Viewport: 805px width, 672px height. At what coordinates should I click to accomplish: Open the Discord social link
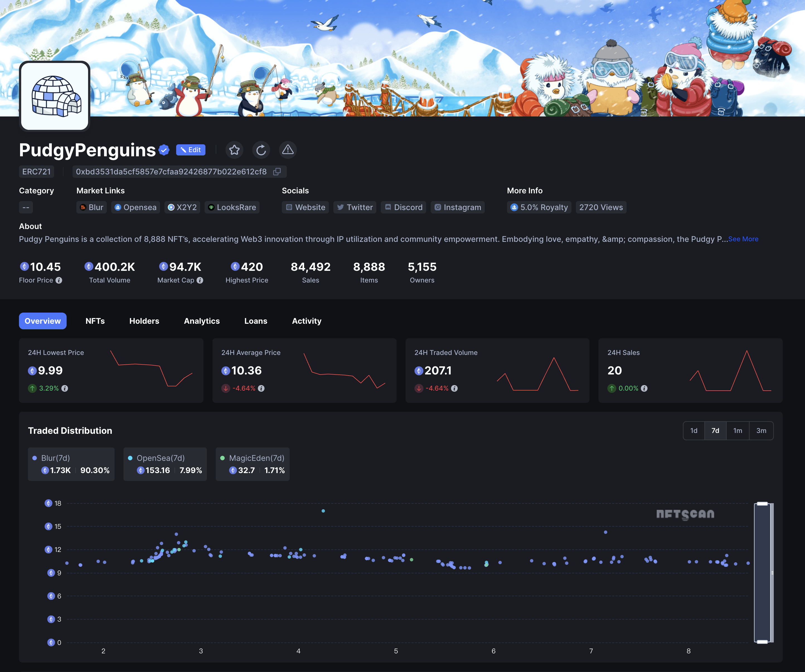[x=403, y=207]
